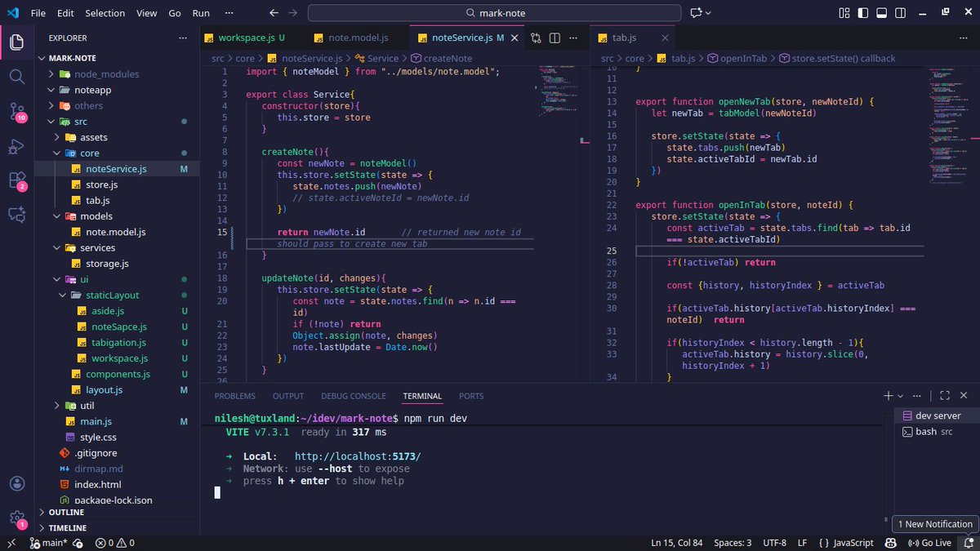Screen dimensions: 980x551
Task: Open the Explorer view in activity bar
Action: pyautogui.click(x=17, y=42)
